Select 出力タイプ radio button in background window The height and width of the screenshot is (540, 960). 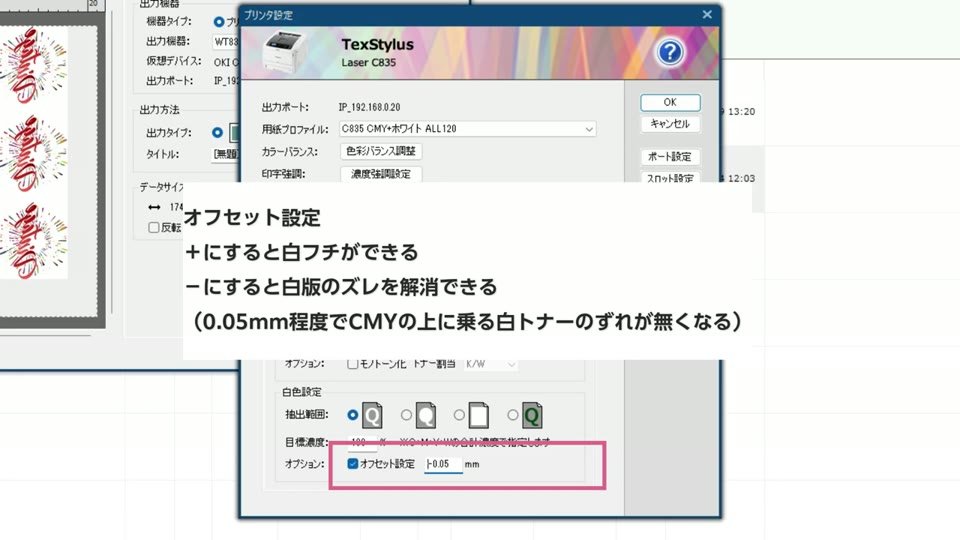[x=217, y=132]
